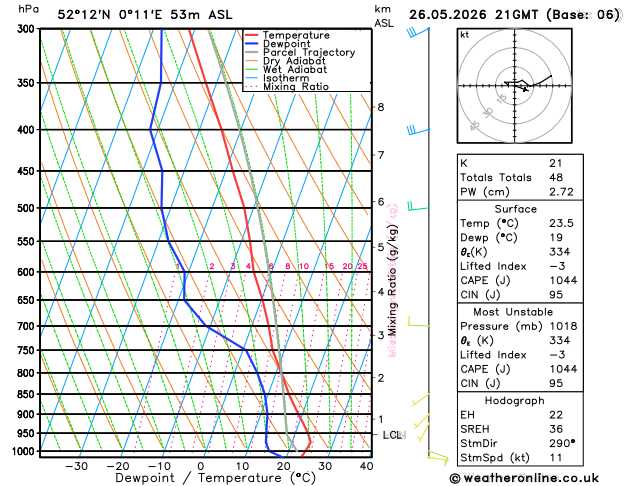This screenshot has height=486, width=629.
Task: Click the Pressure (mb) value '1018'
Action: 563,326
